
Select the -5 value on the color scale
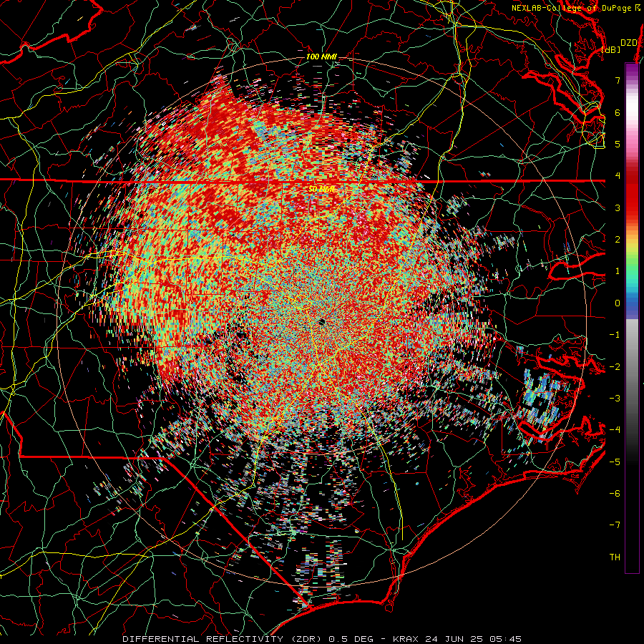click(615, 462)
